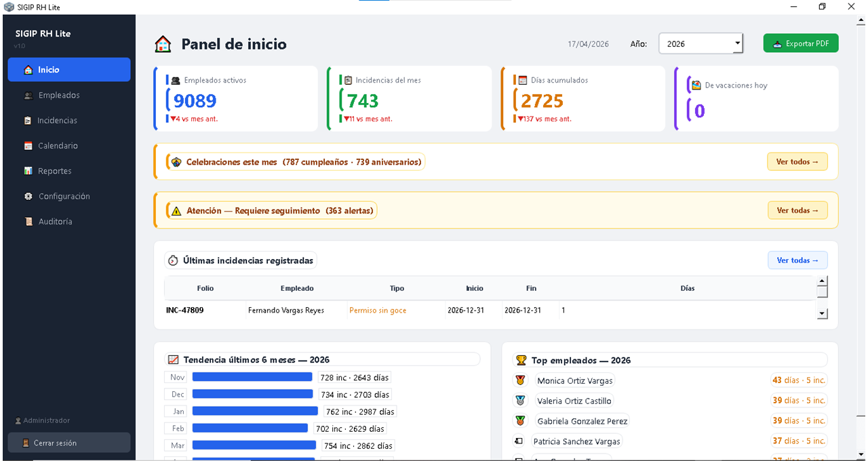
Task: Click 43 días · 5 inc. badge
Action: (x=799, y=380)
